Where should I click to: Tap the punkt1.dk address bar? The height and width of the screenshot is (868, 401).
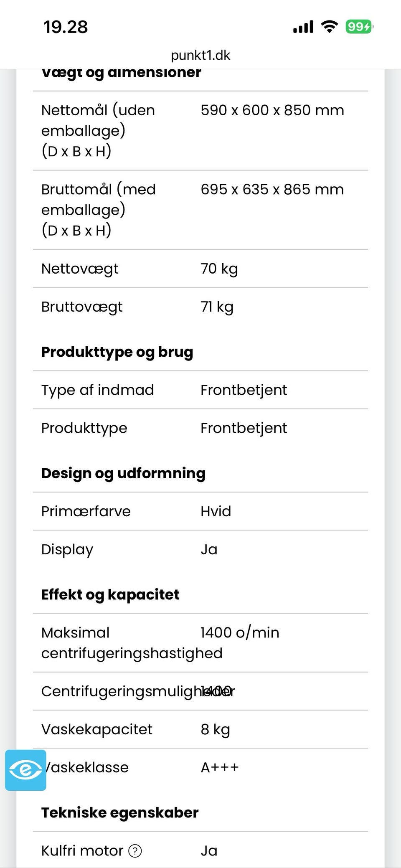click(x=200, y=55)
